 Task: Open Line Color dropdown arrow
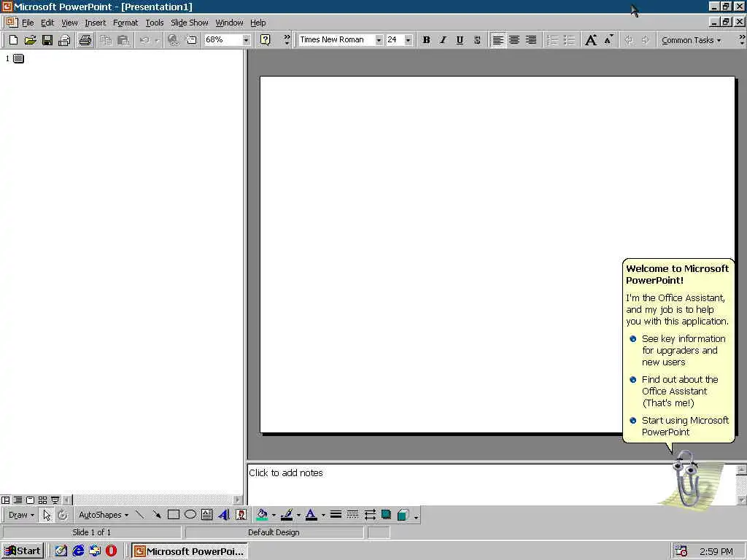tap(298, 515)
